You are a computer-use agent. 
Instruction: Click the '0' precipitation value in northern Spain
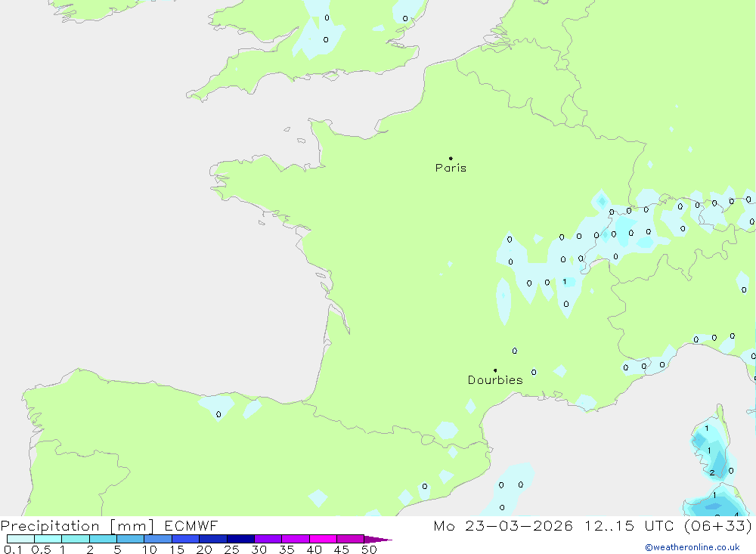click(218, 414)
